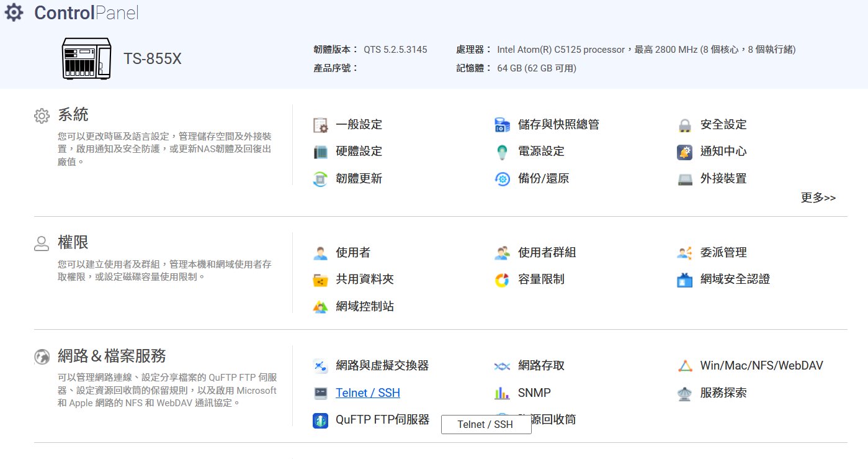868x459 pixels.
Task: Click the 共用資料夾 folder icon
Action: (x=320, y=279)
